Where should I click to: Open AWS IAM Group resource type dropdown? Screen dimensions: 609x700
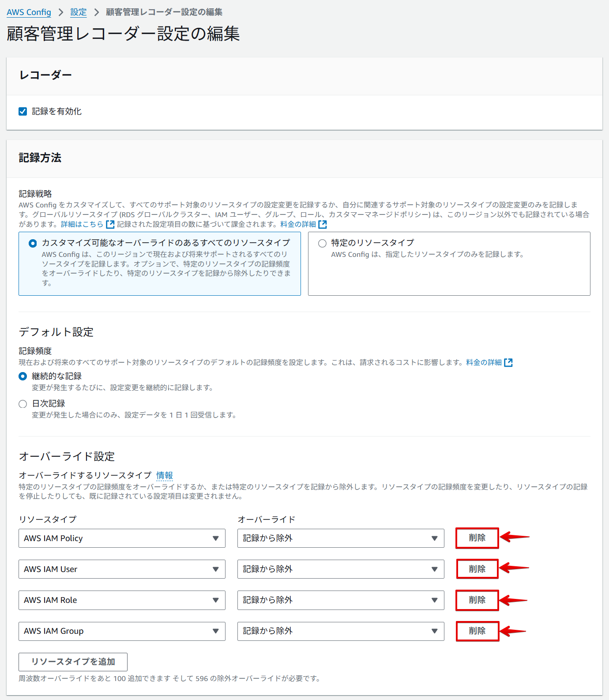tap(122, 631)
